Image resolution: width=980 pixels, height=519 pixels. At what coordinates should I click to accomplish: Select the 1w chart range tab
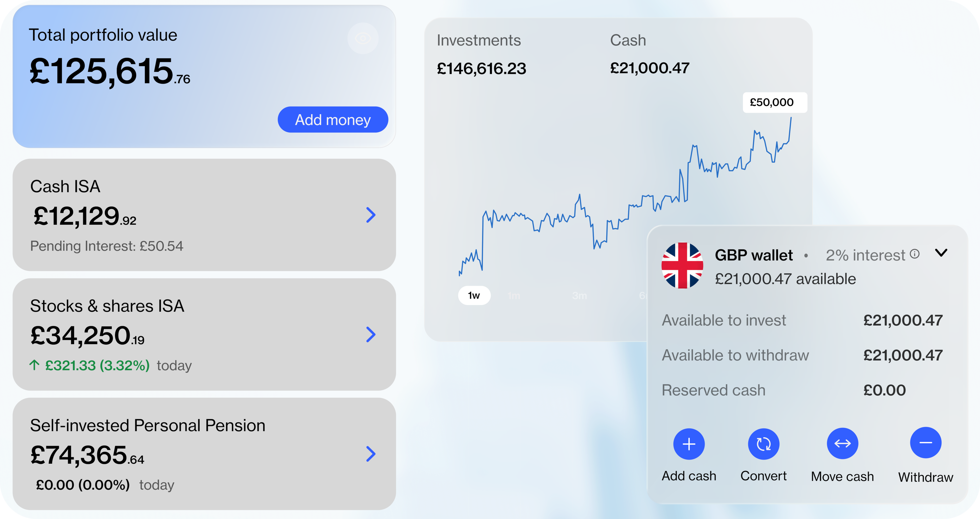click(474, 295)
